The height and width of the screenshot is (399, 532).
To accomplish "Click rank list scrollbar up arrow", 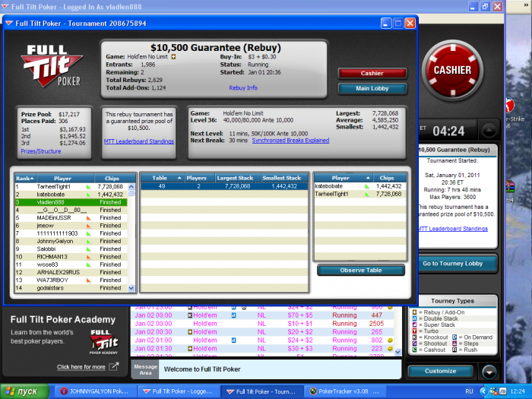I will 131,187.
